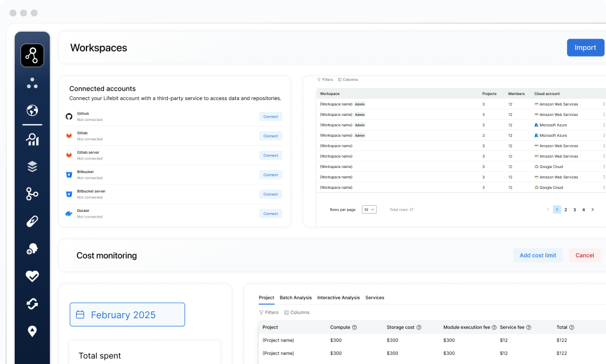Click Add cost limit button
Image resolution: width=606 pixels, height=364 pixels.
[538, 255]
